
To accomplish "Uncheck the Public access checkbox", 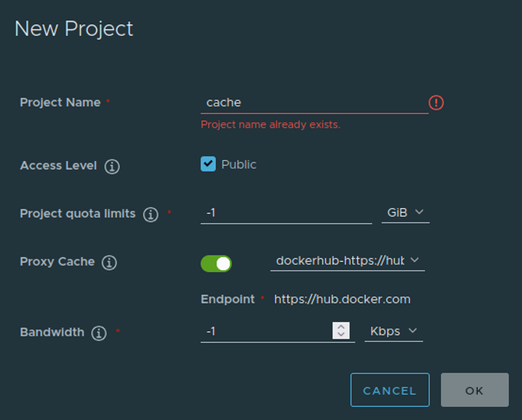I will coord(208,164).
